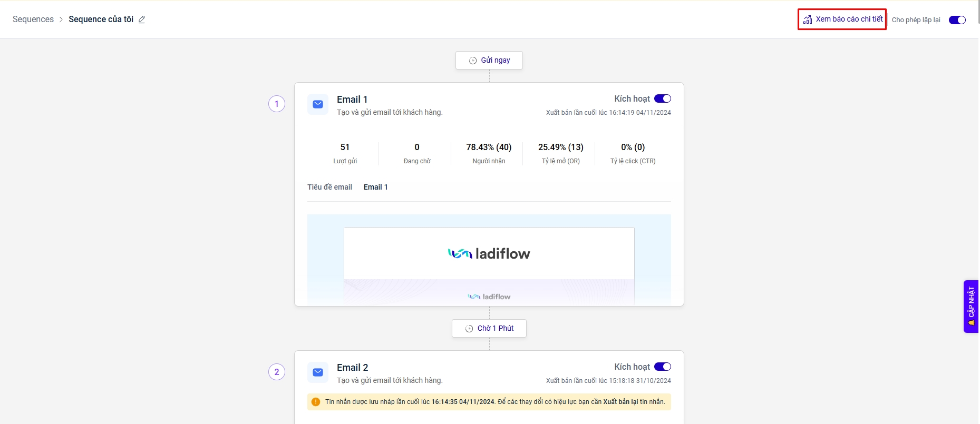Click the step 1 number circle
The image size is (980, 424).
click(277, 104)
